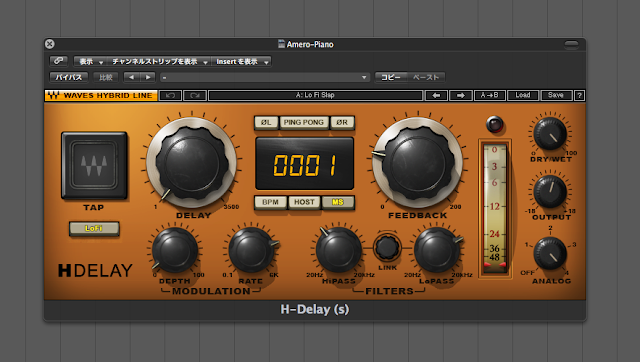Click the HiPASS filter knob
Screen dimensions: 640x362
pos(338,250)
